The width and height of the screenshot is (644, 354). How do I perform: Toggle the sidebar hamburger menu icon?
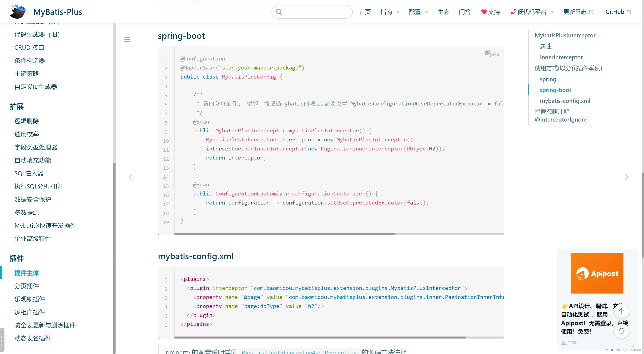[x=127, y=40]
